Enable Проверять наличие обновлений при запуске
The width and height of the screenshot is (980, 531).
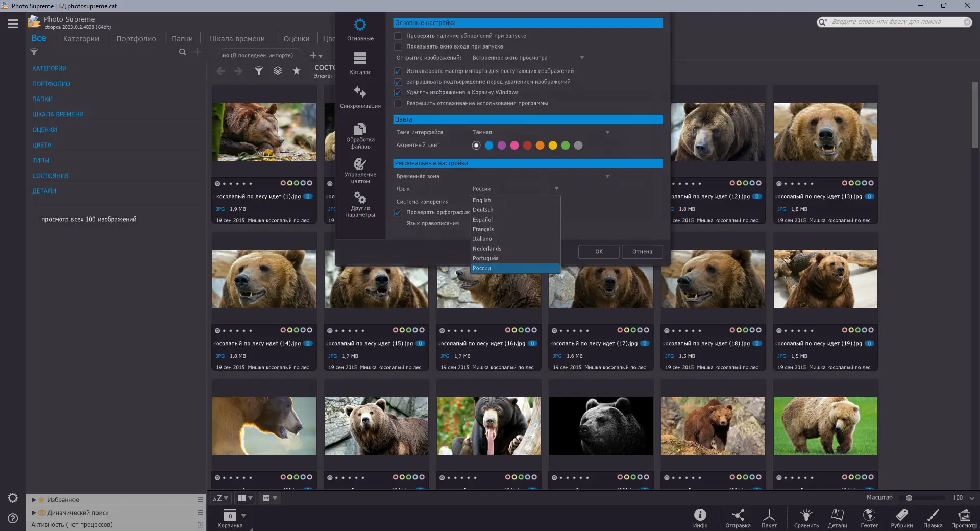(398, 36)
